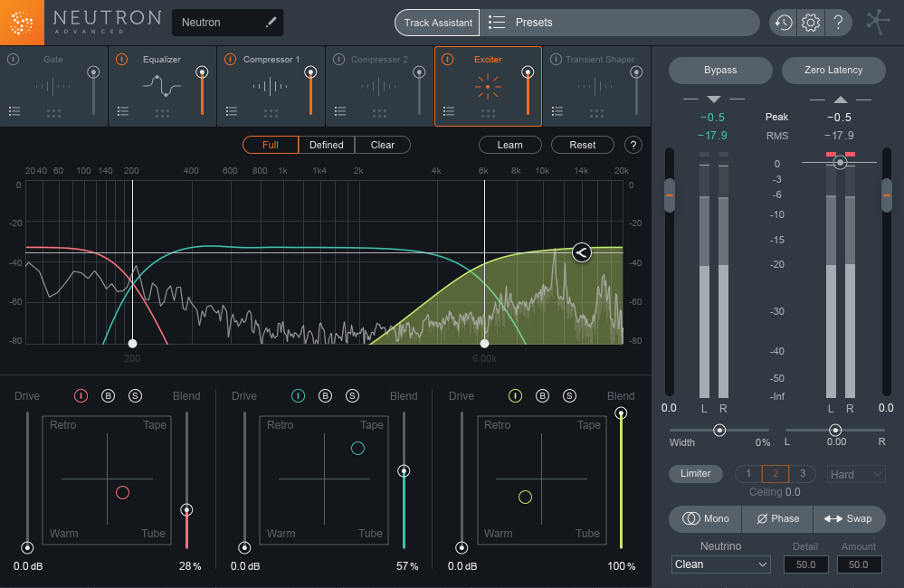Open settings via the gear icon
The width and height of the screenshot is (904, 588).
(x=811, y=23)
